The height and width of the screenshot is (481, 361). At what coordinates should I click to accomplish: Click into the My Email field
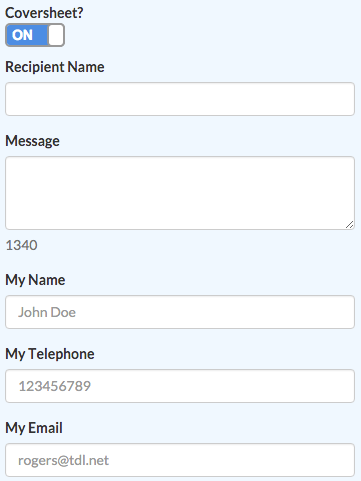tap(180, 460)
